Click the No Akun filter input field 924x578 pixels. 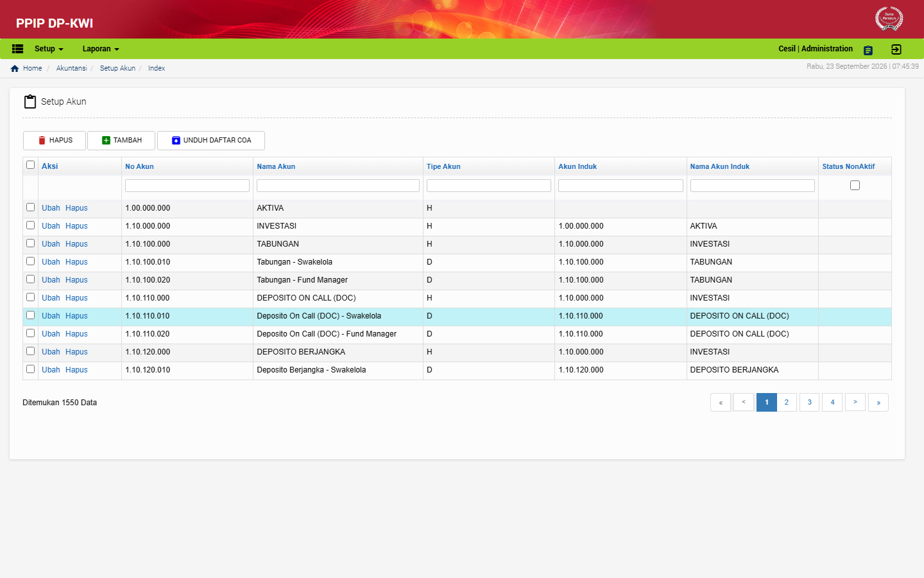point(187,186)
